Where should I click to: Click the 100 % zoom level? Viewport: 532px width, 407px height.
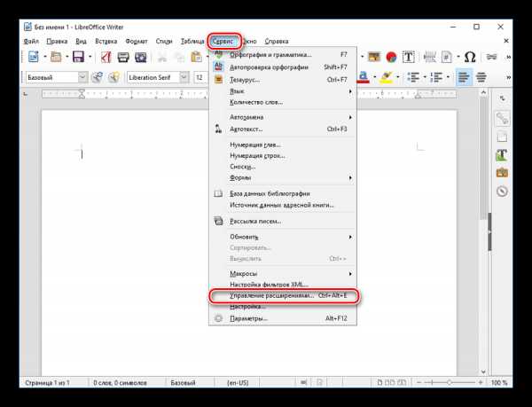(498, 382)
